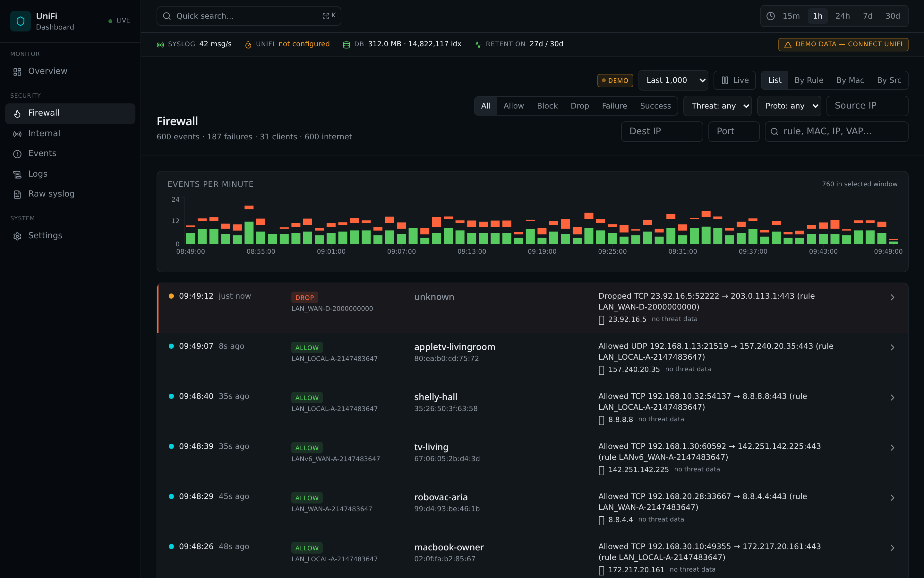Open the Events page link
This screenshot has height=578, width=924.
(x=70, y=154)
